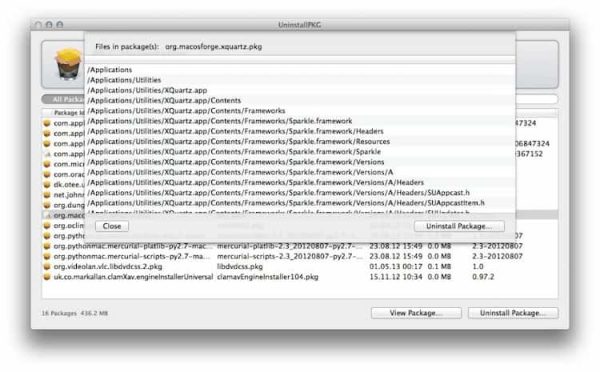This screenshot has height=372, width=600.
Task: Click the 16 Packages status text
Action: tap(59, 313)
